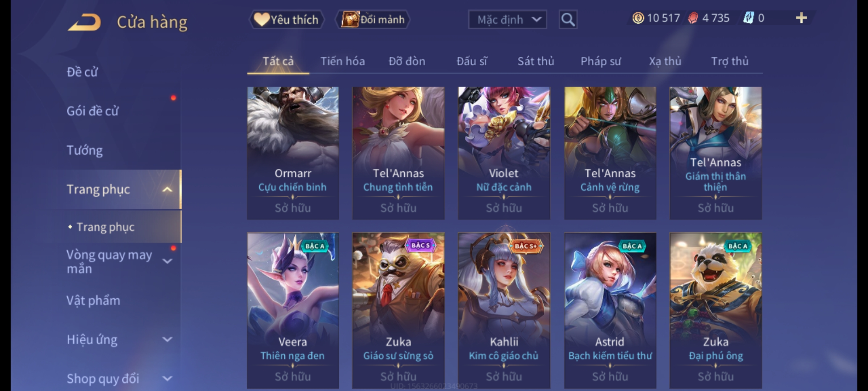Screen dimensions: 868x391
Task: Tap the plus icon to add currency
Action: click(x=801, y=18)
